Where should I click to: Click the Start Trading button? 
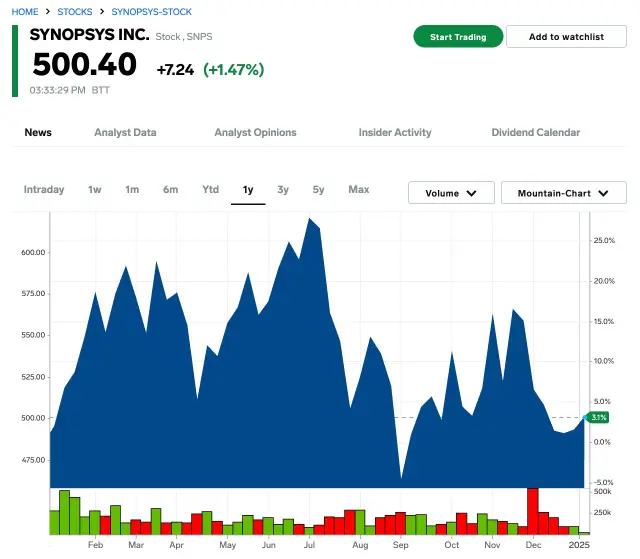point(458,37)
